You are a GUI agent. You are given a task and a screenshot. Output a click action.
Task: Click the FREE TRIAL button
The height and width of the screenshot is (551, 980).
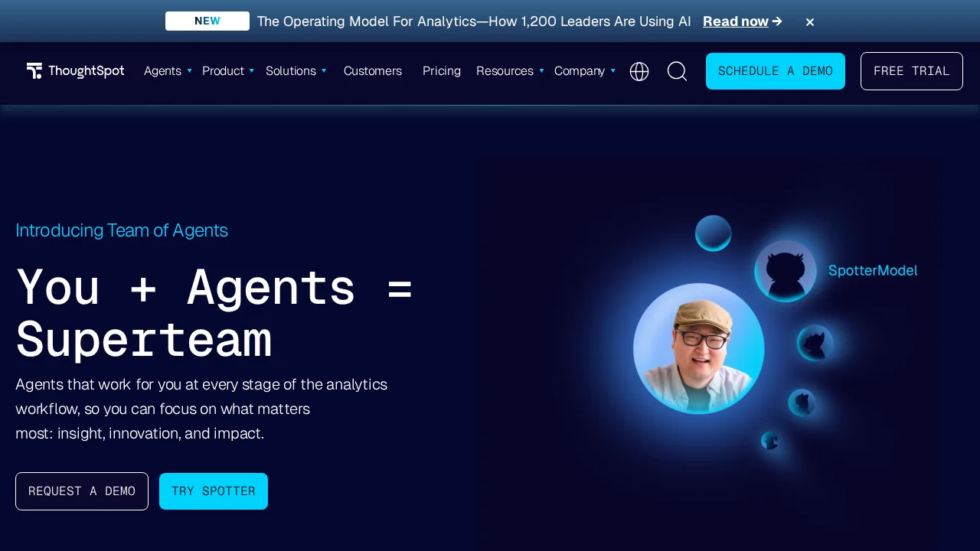(912, 71)
